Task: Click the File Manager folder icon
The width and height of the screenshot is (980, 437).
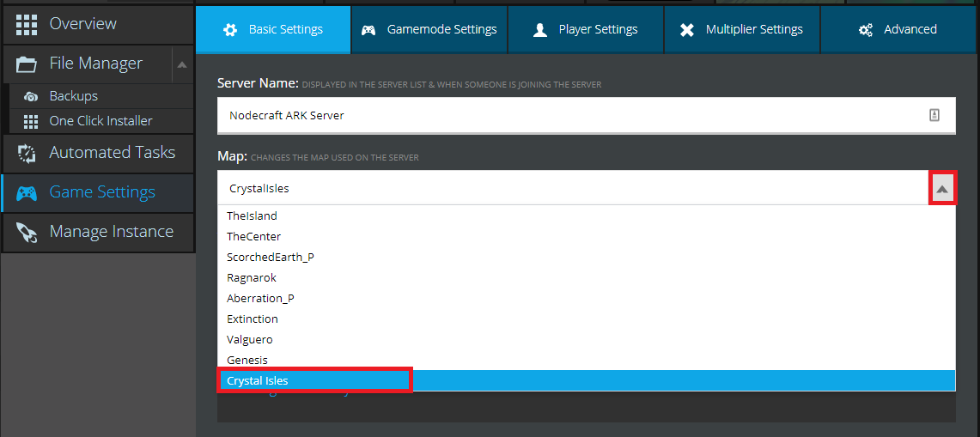Action: (x=27, y=64)
